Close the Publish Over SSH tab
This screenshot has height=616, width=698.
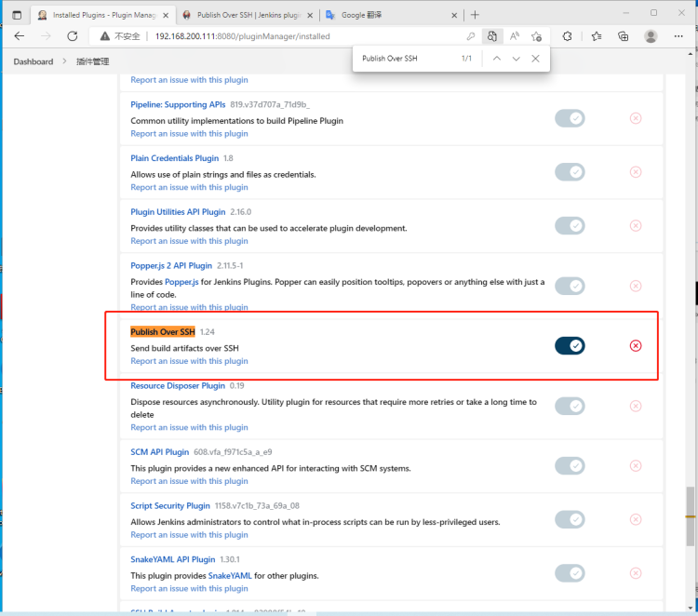point(310,16)
